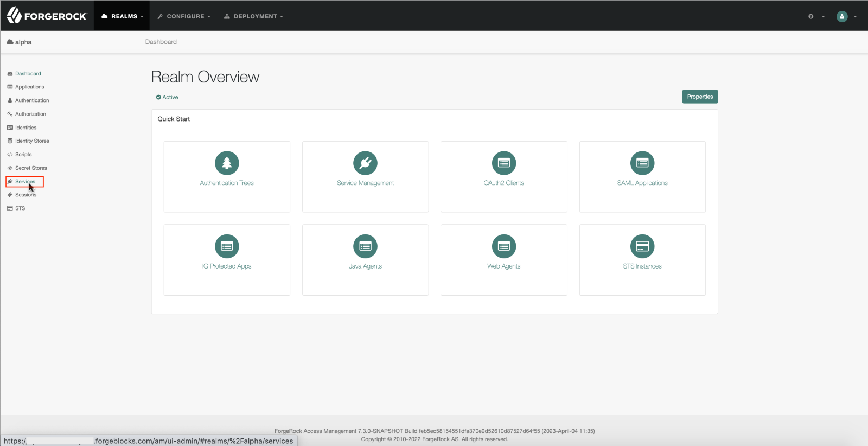Go to Dashboard in the sidebar
The width and height of the screenshot is (868, 446).
28,74
